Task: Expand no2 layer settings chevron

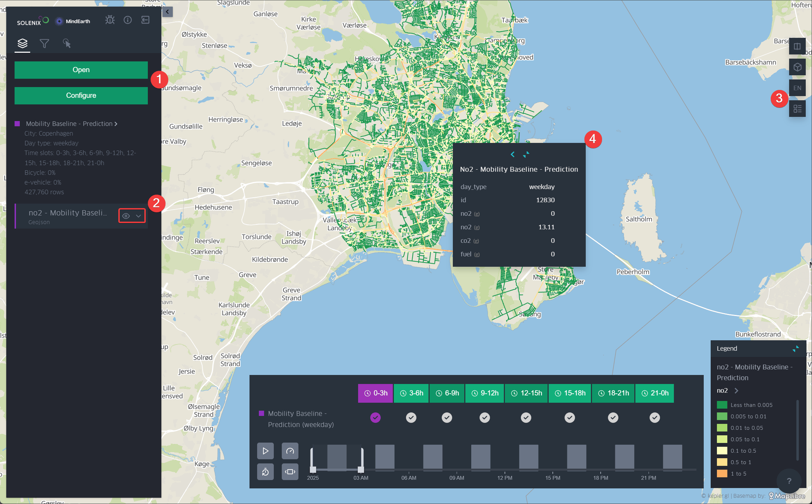Action: [x=138, y=216]
